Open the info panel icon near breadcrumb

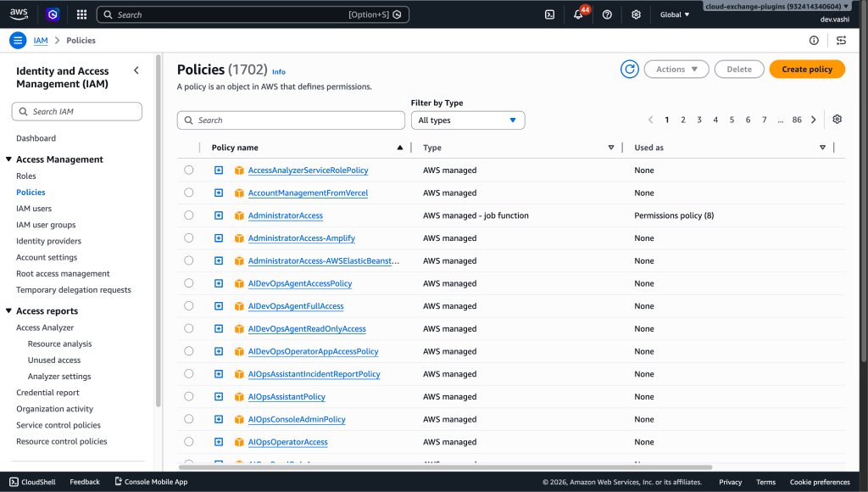coord(814,41)
